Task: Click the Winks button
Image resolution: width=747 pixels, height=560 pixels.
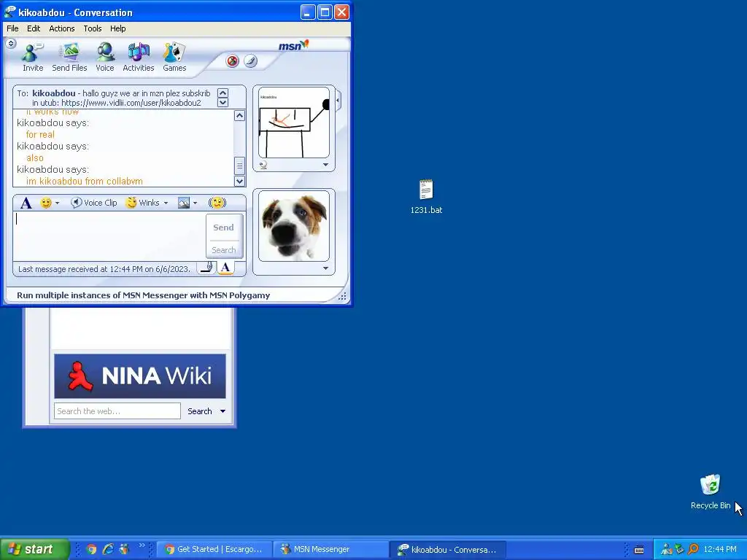Action: (x=143, y=203)
